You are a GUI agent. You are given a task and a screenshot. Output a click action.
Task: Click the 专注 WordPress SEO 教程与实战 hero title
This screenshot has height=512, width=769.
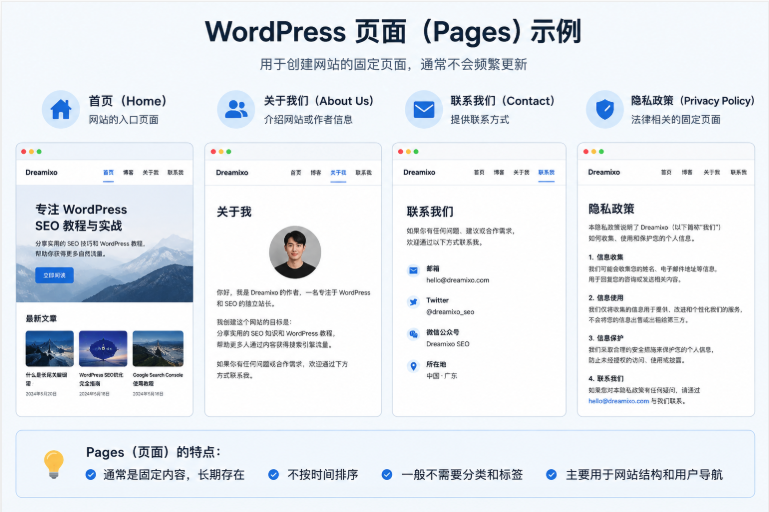coord(81,217)
